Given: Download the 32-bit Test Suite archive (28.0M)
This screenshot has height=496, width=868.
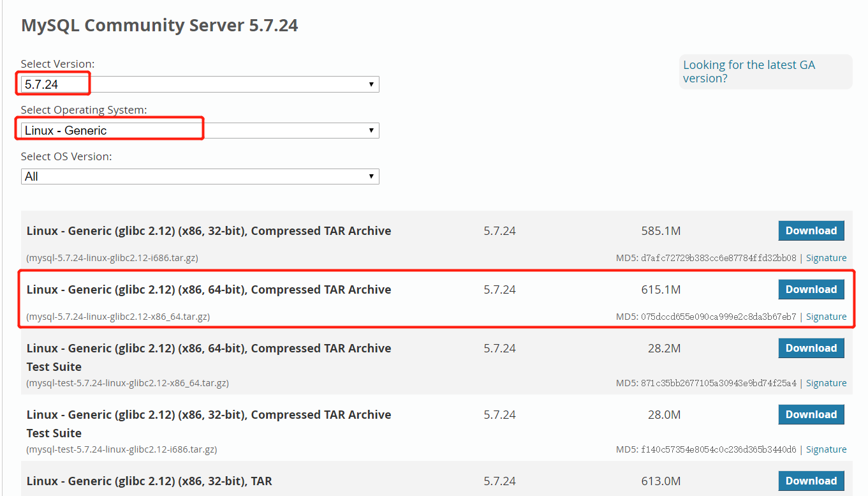Looking at the screenshot, I should pos(811,414).
